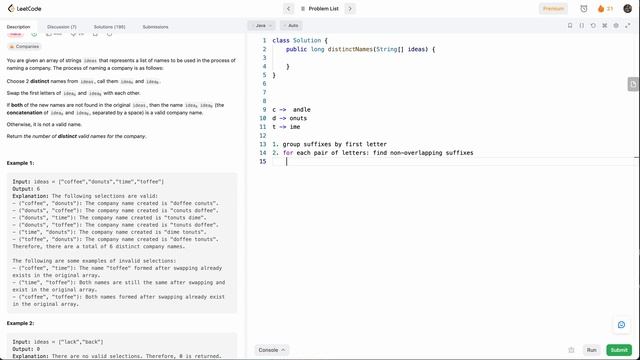Reset code to default icon
This screenshot has height=360, width=640.
click(x=593, y=25)
